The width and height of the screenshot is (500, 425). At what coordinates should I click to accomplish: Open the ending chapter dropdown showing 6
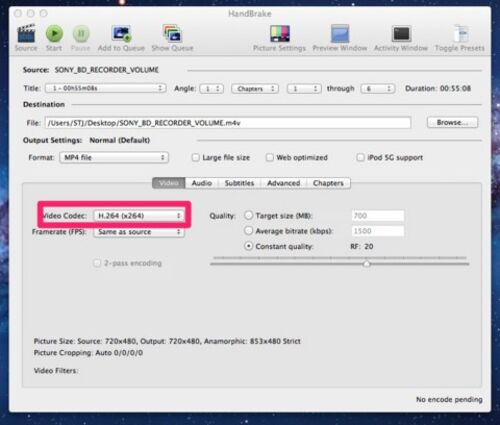(378, 89)
